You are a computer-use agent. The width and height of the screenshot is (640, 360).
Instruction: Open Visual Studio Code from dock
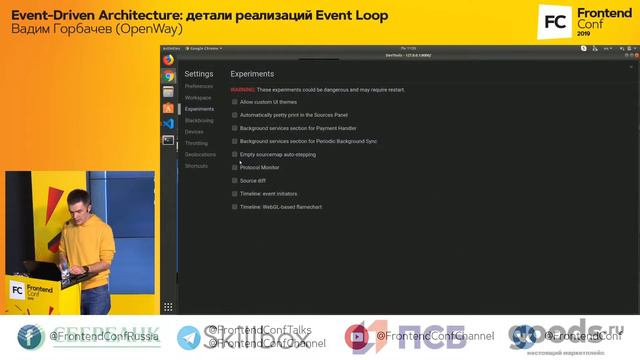[x=169, y=123]
